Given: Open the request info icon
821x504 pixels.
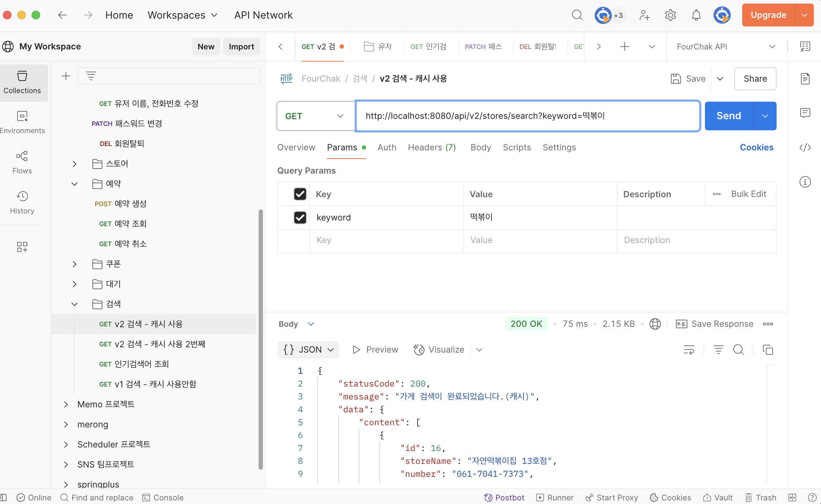Looking at the screenshot, I should 805,182.
